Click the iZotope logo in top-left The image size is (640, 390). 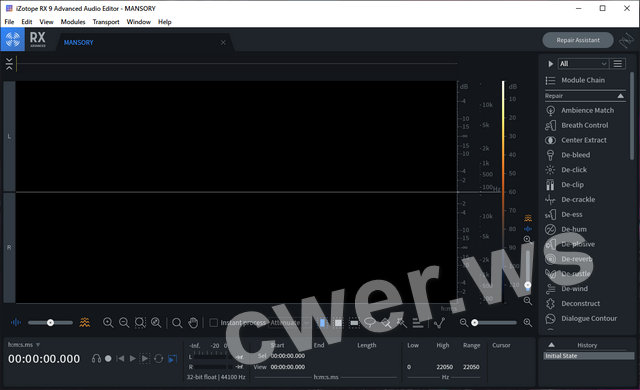point(13,40)
